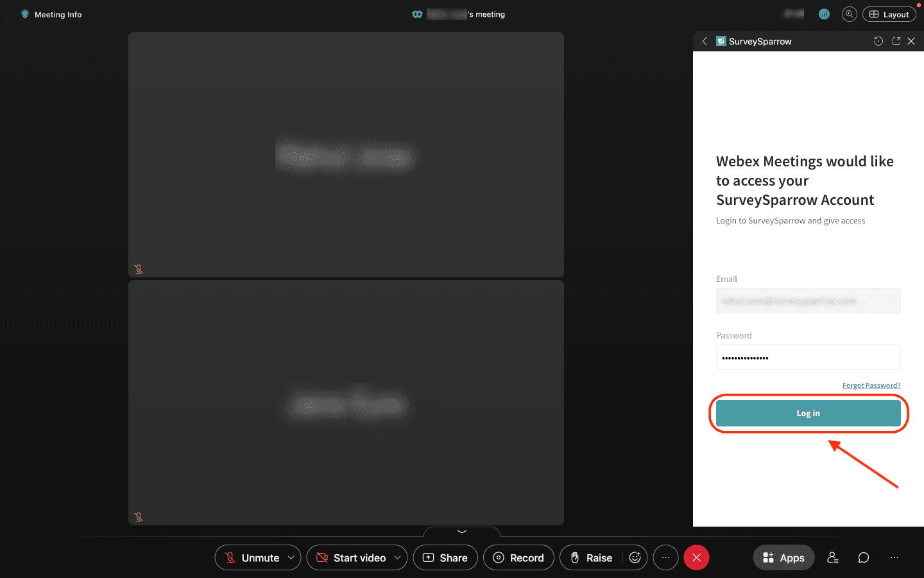This screenshot has width=924, height=578.
Task: Open the Participants panel icon
Action: [x=833, y=557]
